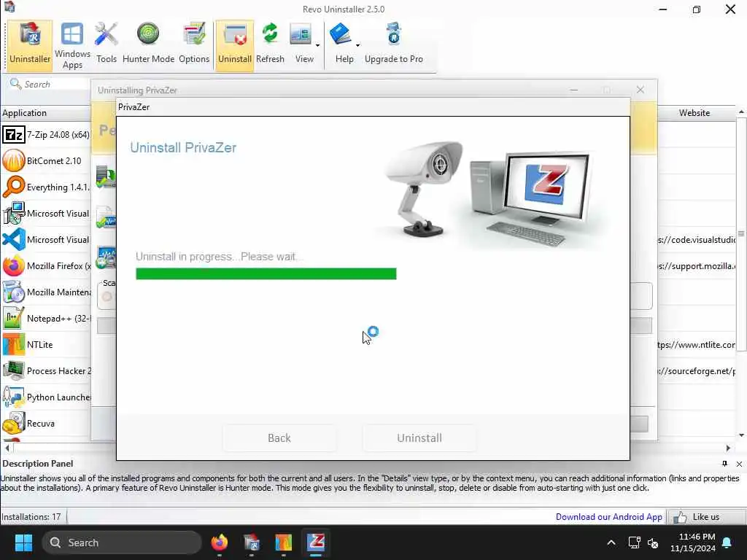Viewport: 747px width, 560px height.
Task: Open the network status tray icon
Action: pyautogui.click(x=634, y=542)
